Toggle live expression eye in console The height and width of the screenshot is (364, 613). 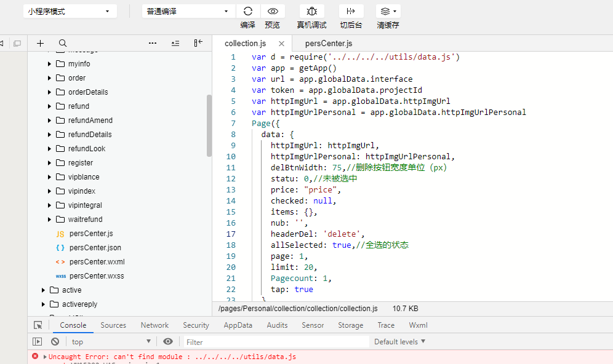tap(168, 341)
